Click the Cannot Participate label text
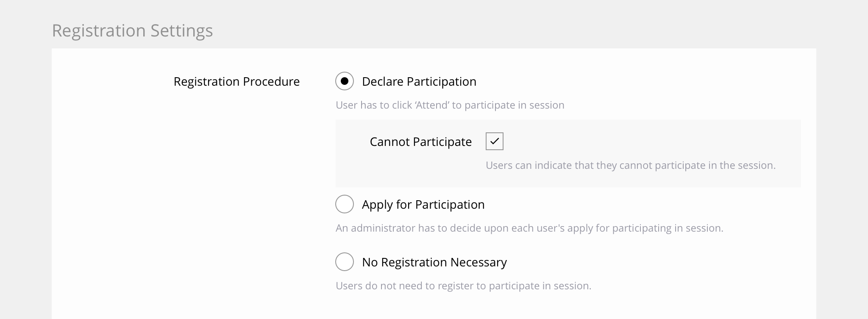868x319 pixels. (x=420, y=142)
